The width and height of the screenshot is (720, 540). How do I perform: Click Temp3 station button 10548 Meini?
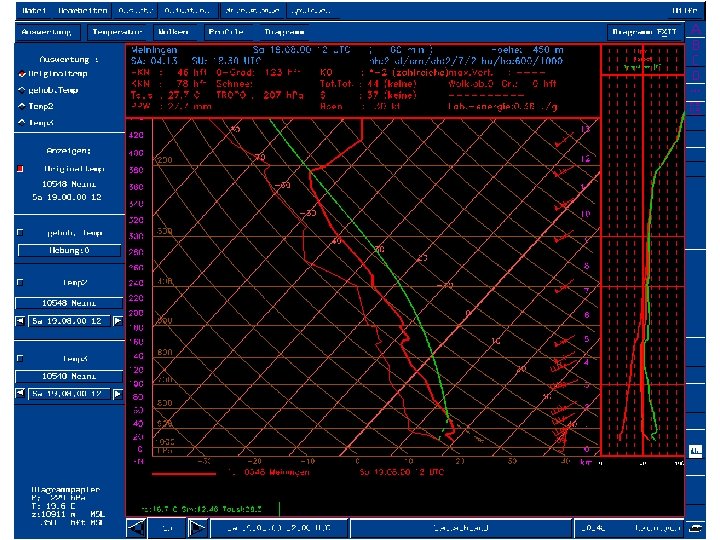coord(69,376)
